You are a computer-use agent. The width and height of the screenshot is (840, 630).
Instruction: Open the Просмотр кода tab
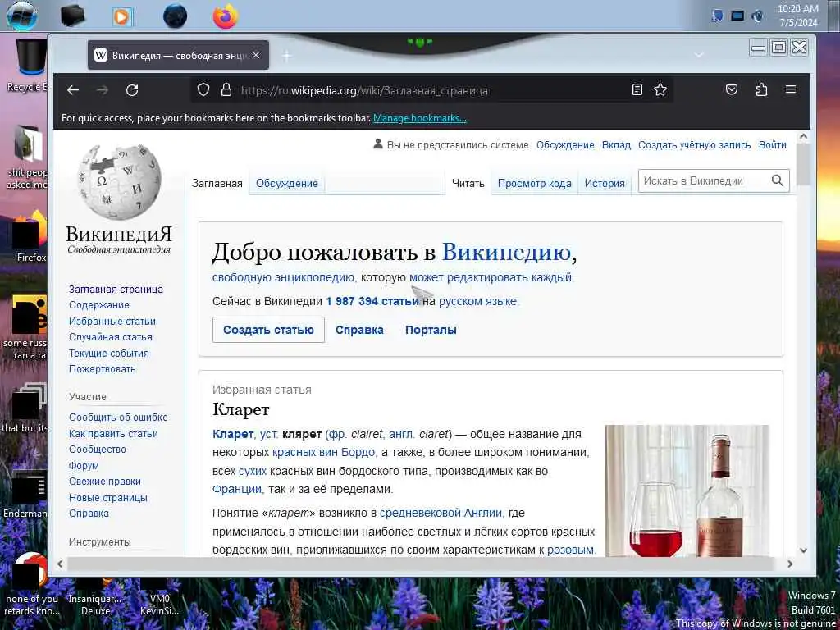(x=534, y=183)
